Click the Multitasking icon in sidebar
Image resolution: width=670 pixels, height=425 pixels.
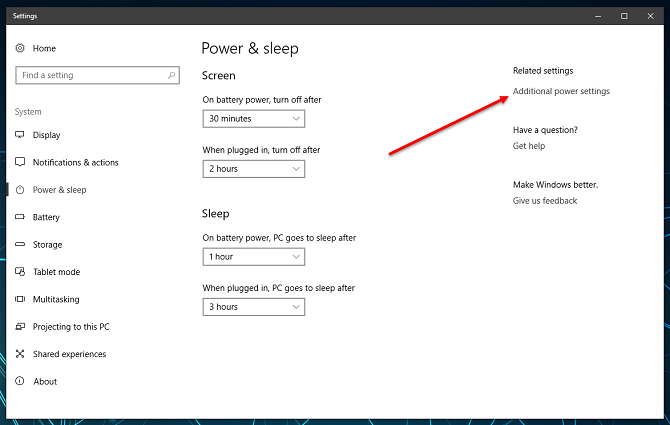click(x=20, y=299)
